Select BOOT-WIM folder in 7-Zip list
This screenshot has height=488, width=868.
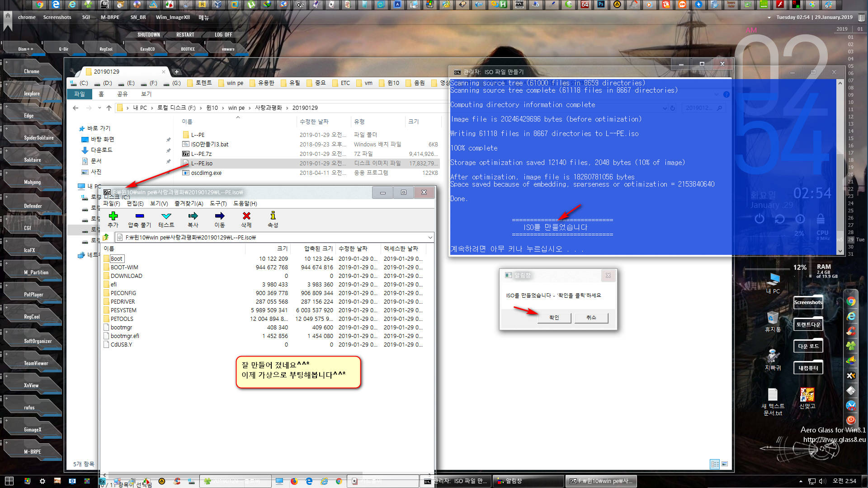click(124, 267)
